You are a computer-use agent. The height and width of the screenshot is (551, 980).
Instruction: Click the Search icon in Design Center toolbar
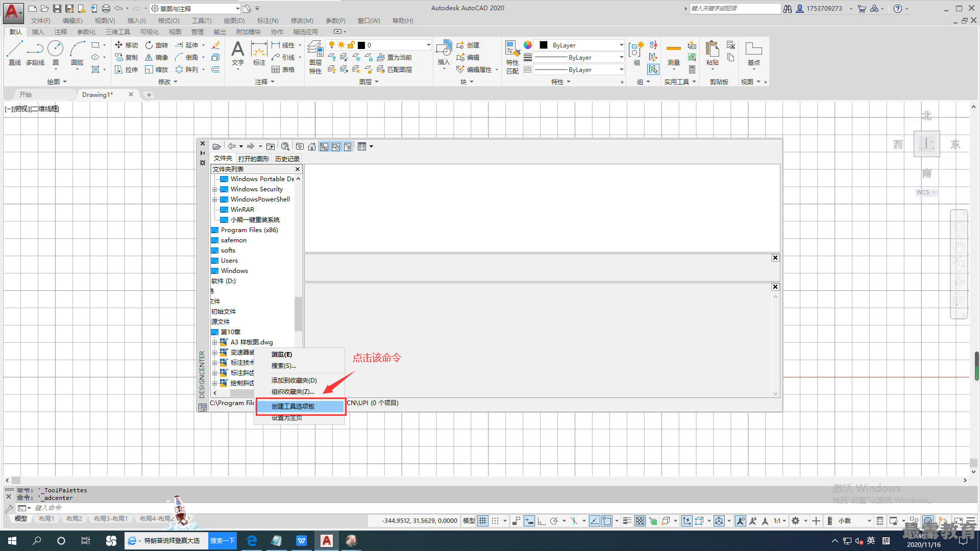(x=285, y=146)
